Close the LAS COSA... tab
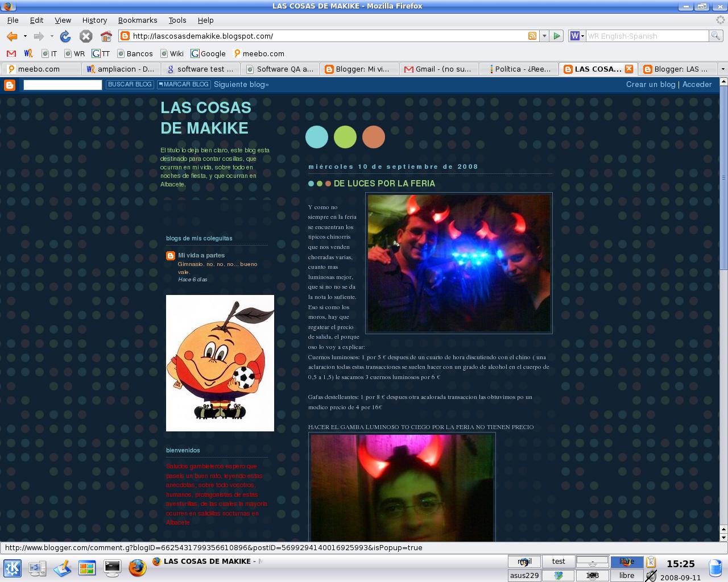Screen dimensions: 728x582 tap(629, 69)
